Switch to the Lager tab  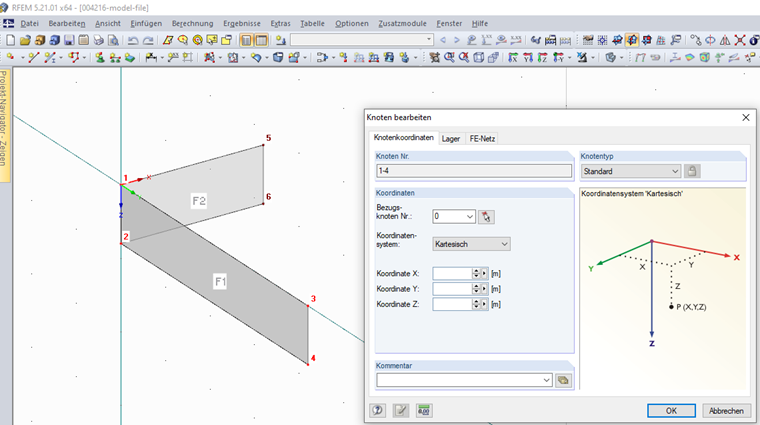[451, 139]
